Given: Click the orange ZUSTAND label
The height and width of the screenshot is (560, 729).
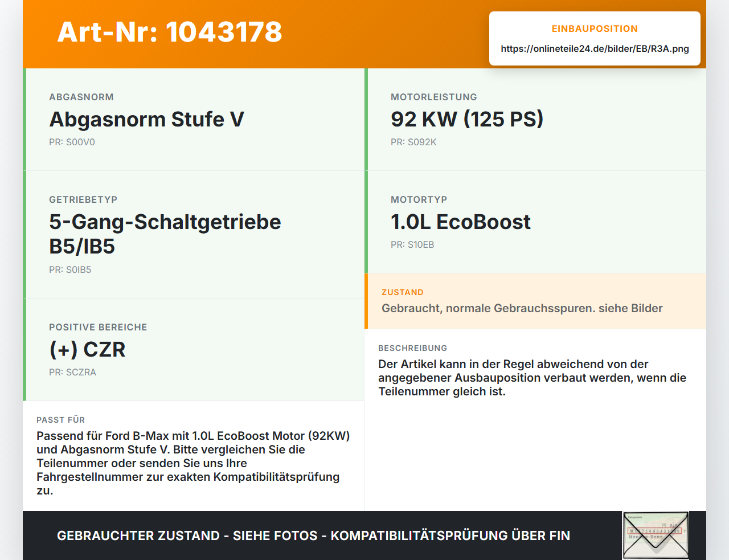Looking at the screenshot, I should (403, 292).
